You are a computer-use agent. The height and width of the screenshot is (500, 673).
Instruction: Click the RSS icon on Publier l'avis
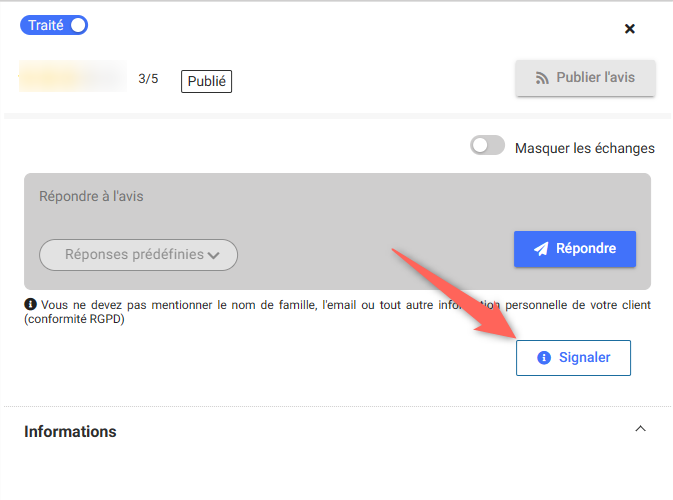click(x=544, y=78)
